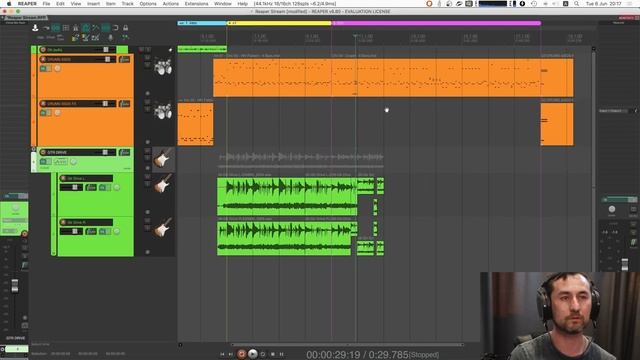The height and width of the screenshot is (360, 640).
Task: Click the microphone icon in the toolbar
Action: click(x=110, y=38)
